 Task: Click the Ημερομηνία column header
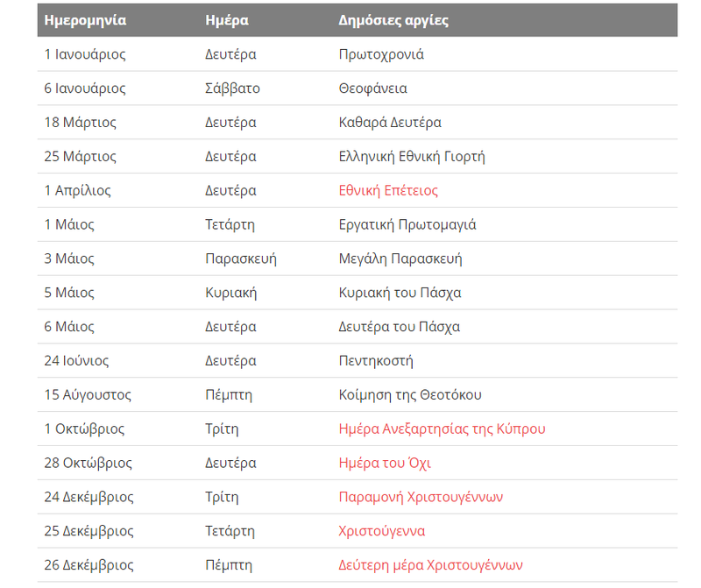[85, 20]
